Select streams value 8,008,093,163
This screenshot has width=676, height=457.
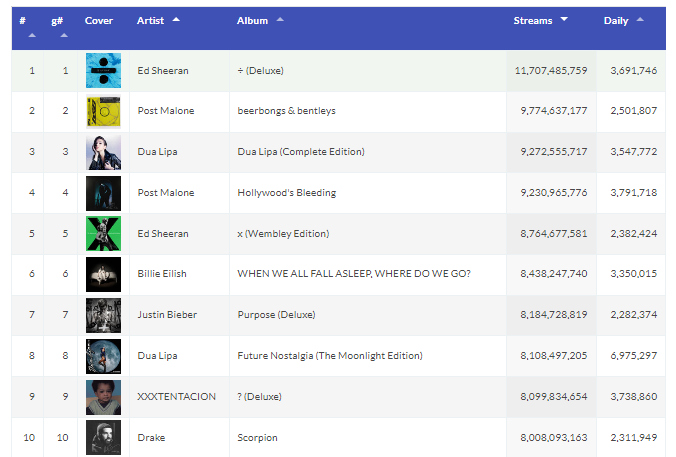coord(554,438)
